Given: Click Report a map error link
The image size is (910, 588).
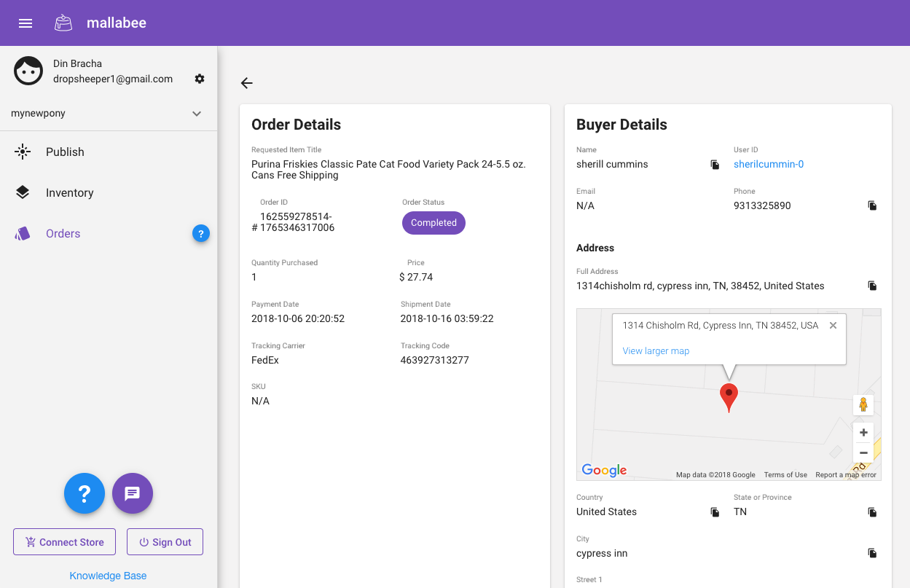Looking at the screenshot, I should [x=846, y=475].
